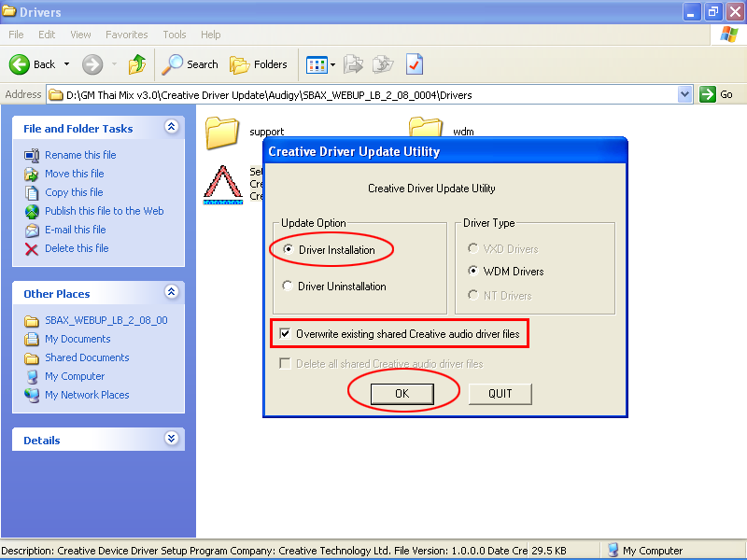
Task: Click the Rename this file link
Action: click(x=80, y=155)
